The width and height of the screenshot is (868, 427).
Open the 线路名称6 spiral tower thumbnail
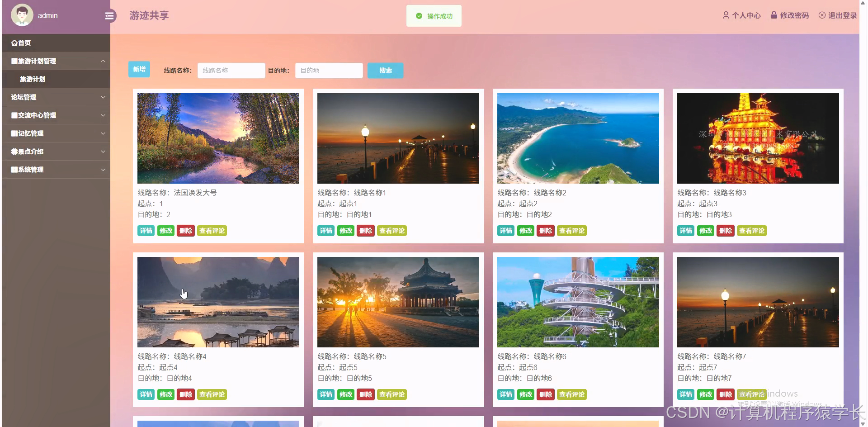578,302
